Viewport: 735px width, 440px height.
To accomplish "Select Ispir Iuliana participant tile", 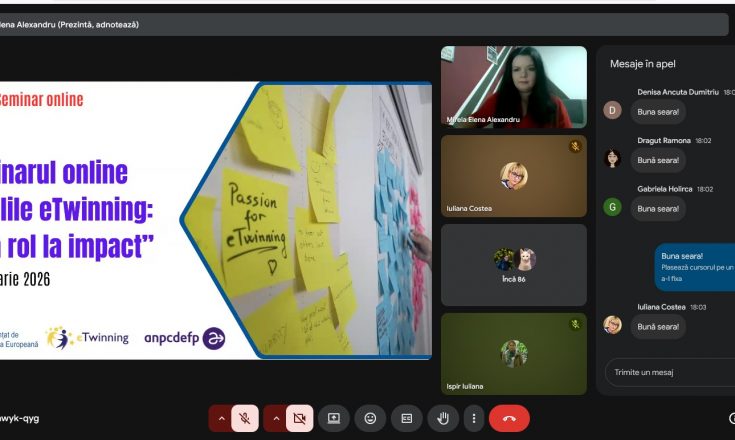I will tap(514, 354).
